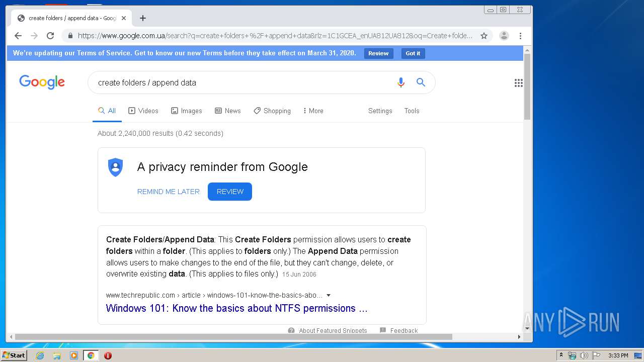Launch Internet Explorer from taskbar
This screenshot has width=644, height=362.
pyautogui.click(x=40, y=355)
